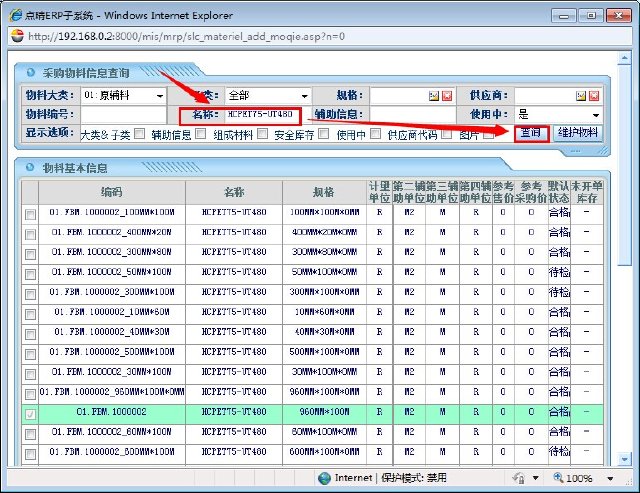This screenshot has width=640, height=493.
Task: Toggle the 供应商代码 display checkbox
Action: pos(445,133)
